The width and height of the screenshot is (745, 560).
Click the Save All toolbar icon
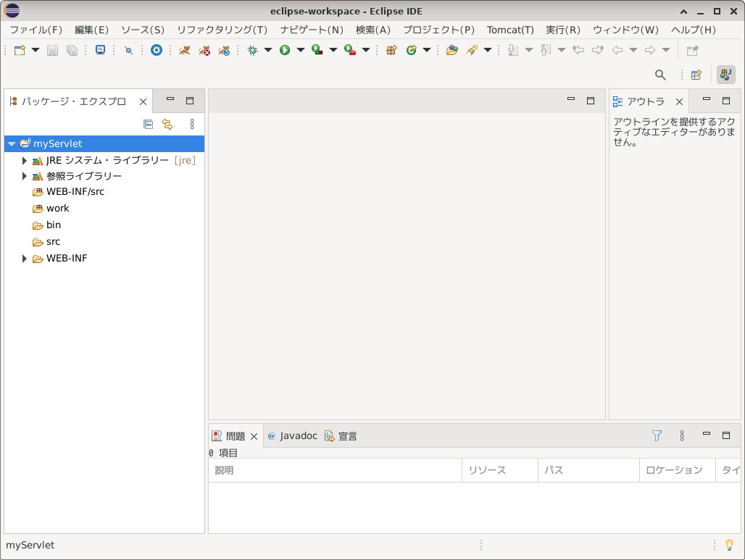pyautogui.click(x=72, y=50)
